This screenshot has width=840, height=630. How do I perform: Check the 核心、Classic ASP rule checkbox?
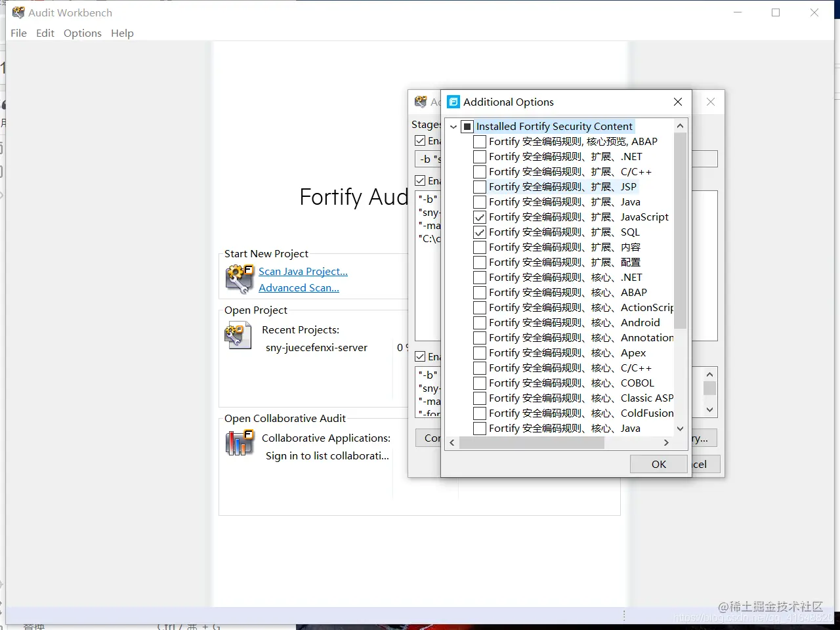click(x=480, y=398)
